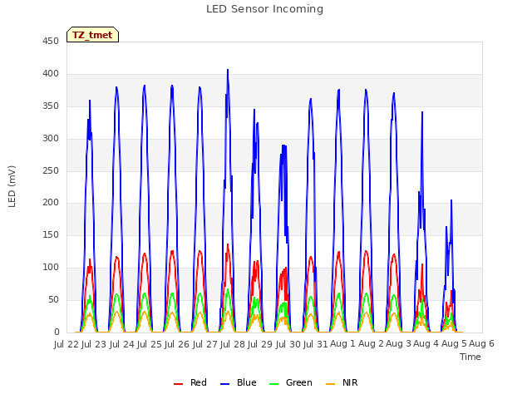Click the chart title LED Sensor Incoming
This screenshot has width=532, height=399.
point(264,9)
